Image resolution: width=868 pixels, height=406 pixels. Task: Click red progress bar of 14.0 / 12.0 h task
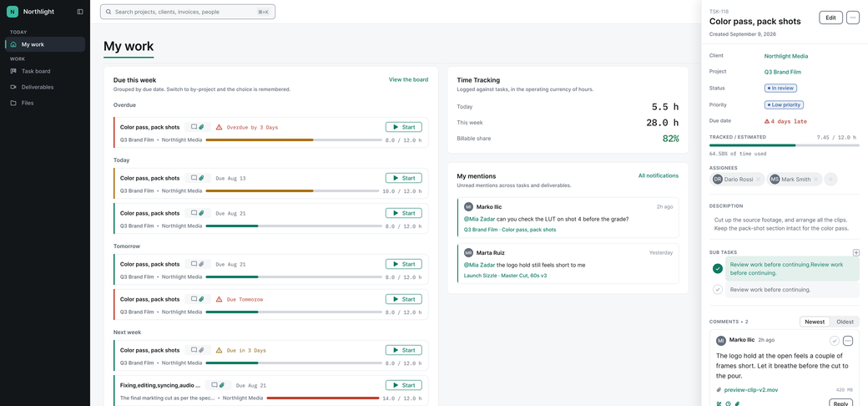pyautogui.click(x=323, y=398)
